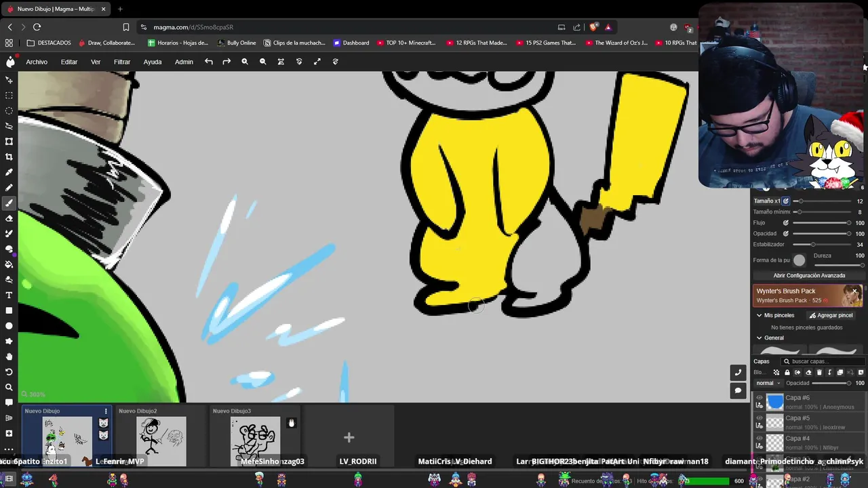The image size is (868, 488).
Task: Select the zoom magnifier tool
Action: pos(9,387)
